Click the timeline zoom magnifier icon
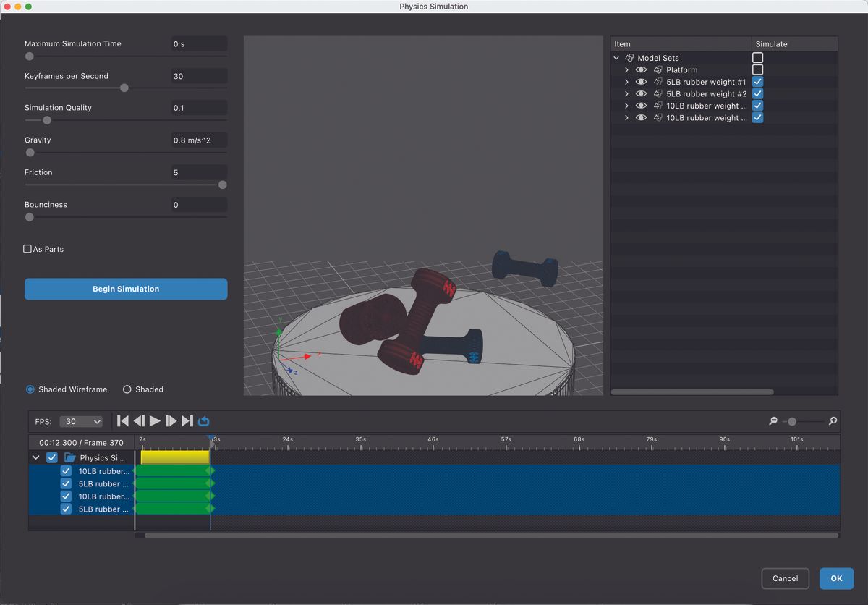Viewport: 868px width, 605px height. pyautogui.click(x=832, y=420)
